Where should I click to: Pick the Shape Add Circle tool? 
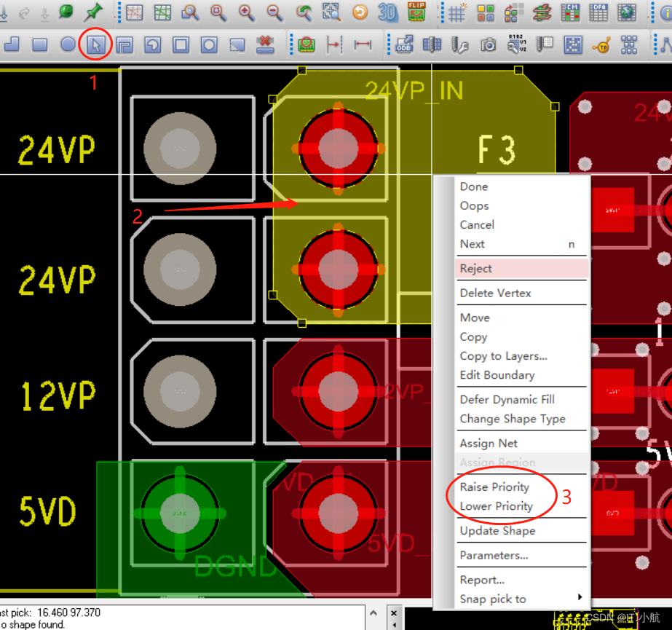pyautogui.click(x=68, y=45)
